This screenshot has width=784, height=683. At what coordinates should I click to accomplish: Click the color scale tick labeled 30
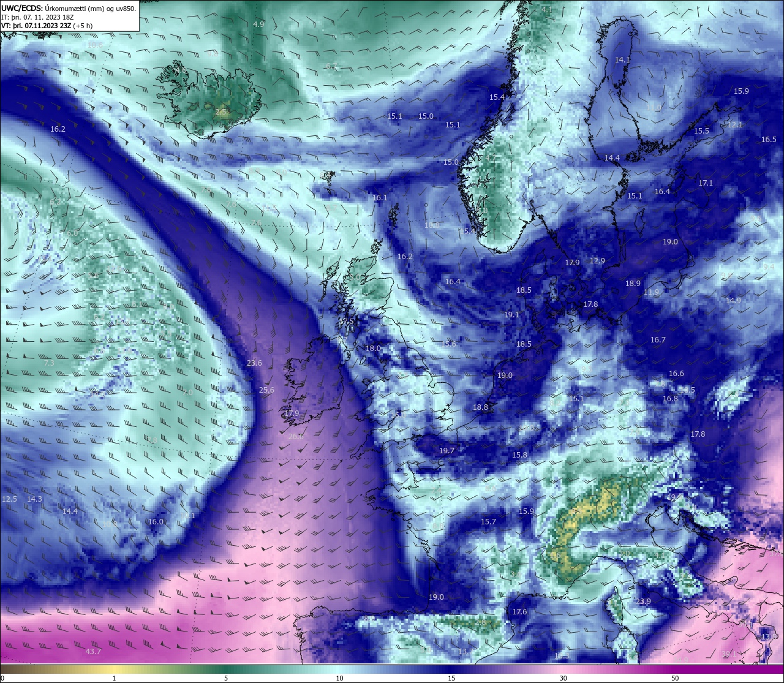pos(563,677)
